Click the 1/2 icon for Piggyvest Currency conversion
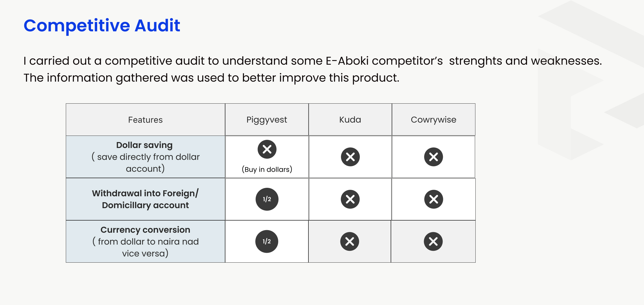Viewport: 644px width, 305px height. click(x=267, y=241)
